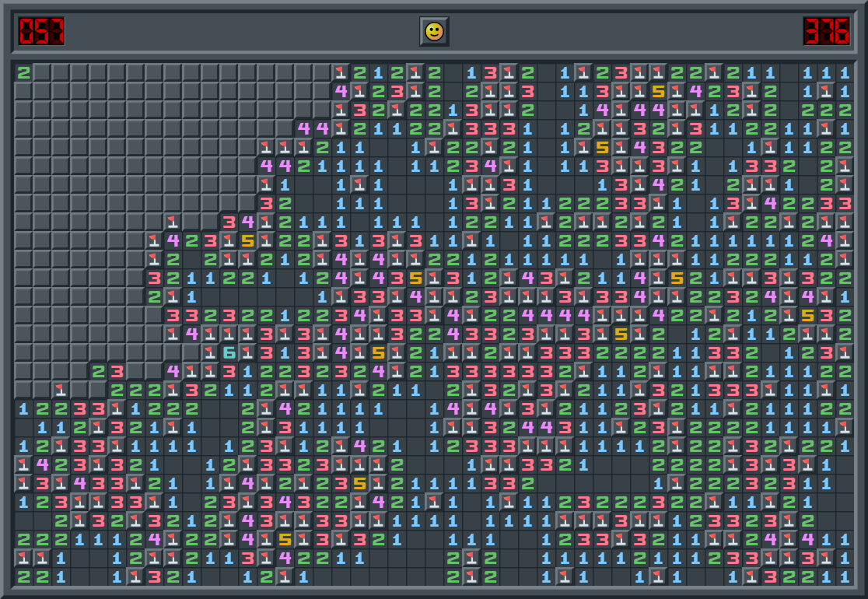Click the green 2 in top-left corner cell
868x599 pixels.
pyautogui.click(x=23, y=72)
